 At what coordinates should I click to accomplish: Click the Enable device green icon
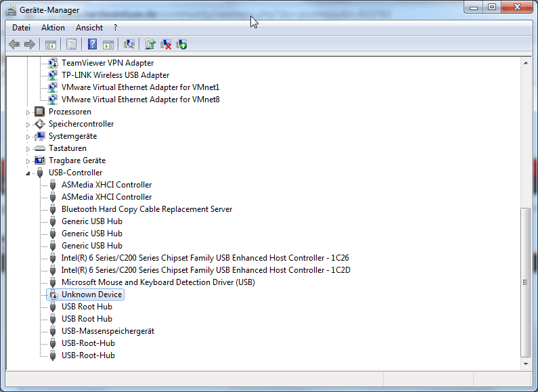(181, 44)
